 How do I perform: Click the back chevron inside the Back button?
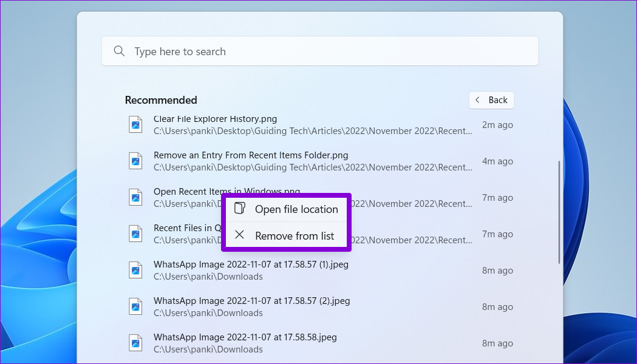[x=479, y=99]
